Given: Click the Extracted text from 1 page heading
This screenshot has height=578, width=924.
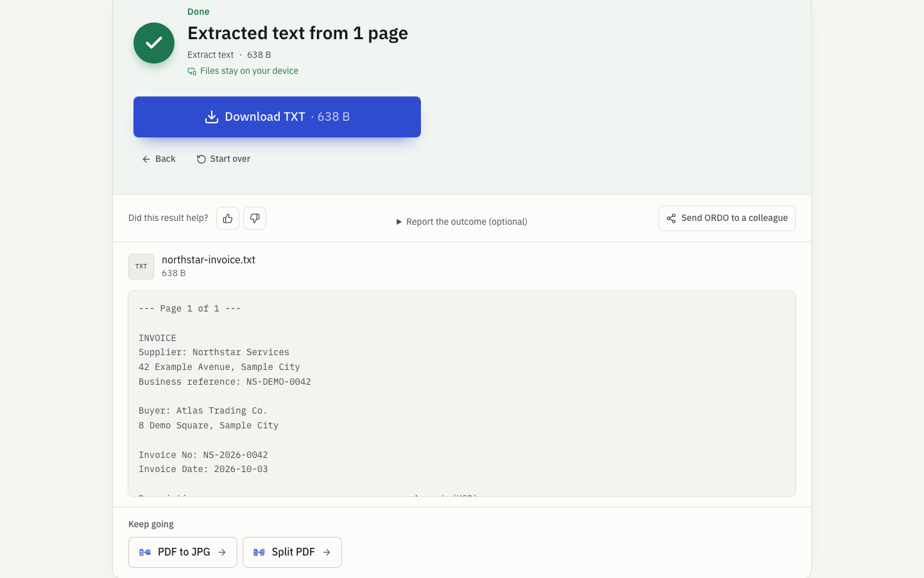Looking at the screenshot, I should point(298,33).
